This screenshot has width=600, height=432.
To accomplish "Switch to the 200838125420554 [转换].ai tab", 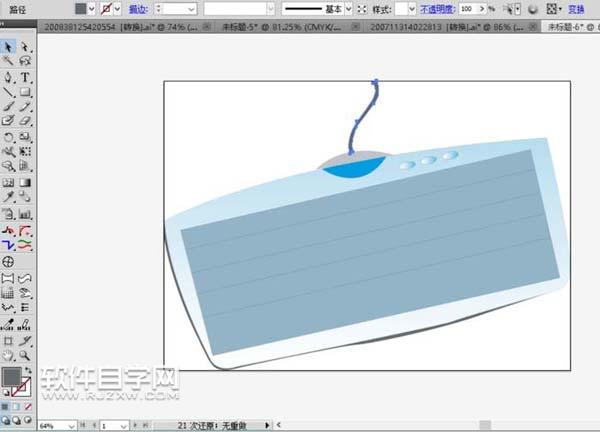I will point(121,27).
